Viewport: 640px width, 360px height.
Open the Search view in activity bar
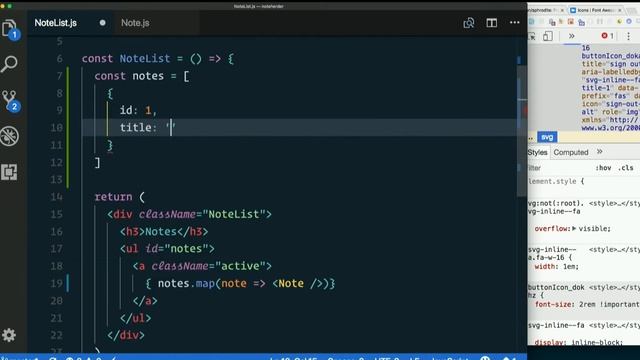9,64
